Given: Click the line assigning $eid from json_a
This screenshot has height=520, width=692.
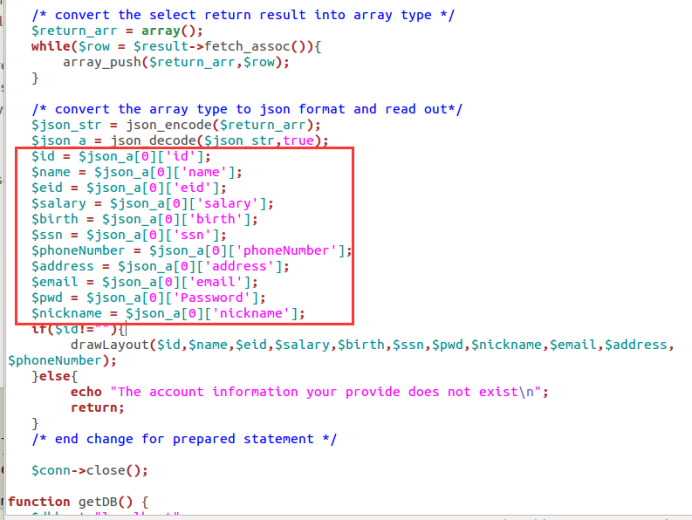Looking at the screenshot, I should (x=129, y=188).
